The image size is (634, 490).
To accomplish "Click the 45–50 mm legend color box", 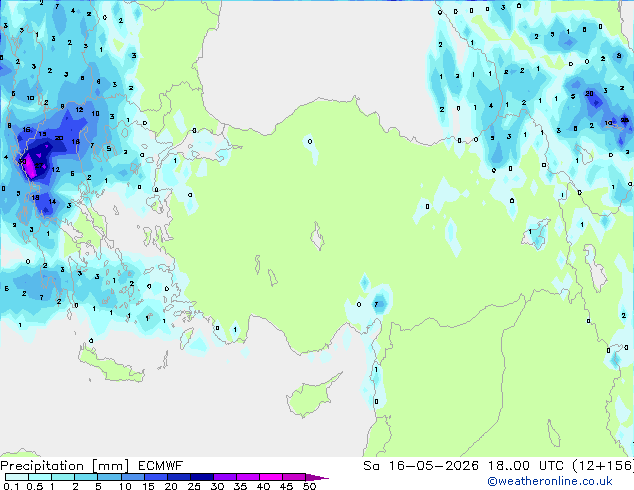I will click(294, 477).
